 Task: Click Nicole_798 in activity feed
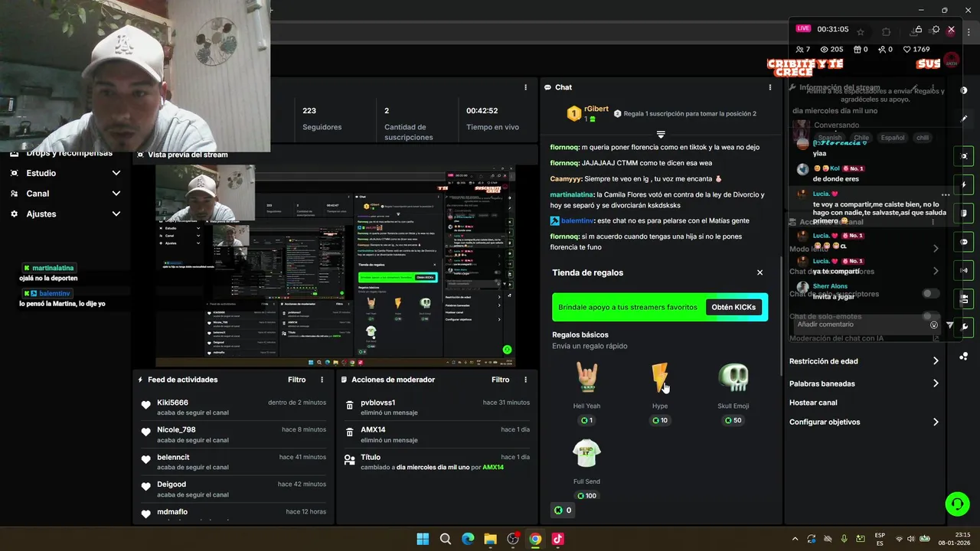click(176, 429)
